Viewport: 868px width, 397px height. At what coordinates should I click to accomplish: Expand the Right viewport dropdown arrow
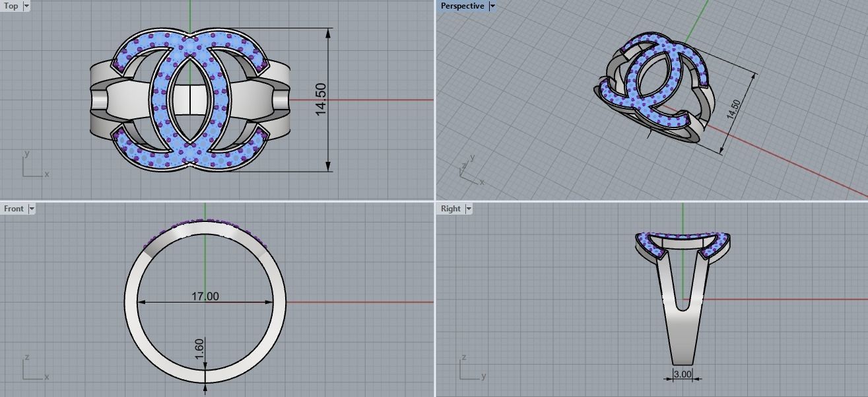(x=469, y=209)
